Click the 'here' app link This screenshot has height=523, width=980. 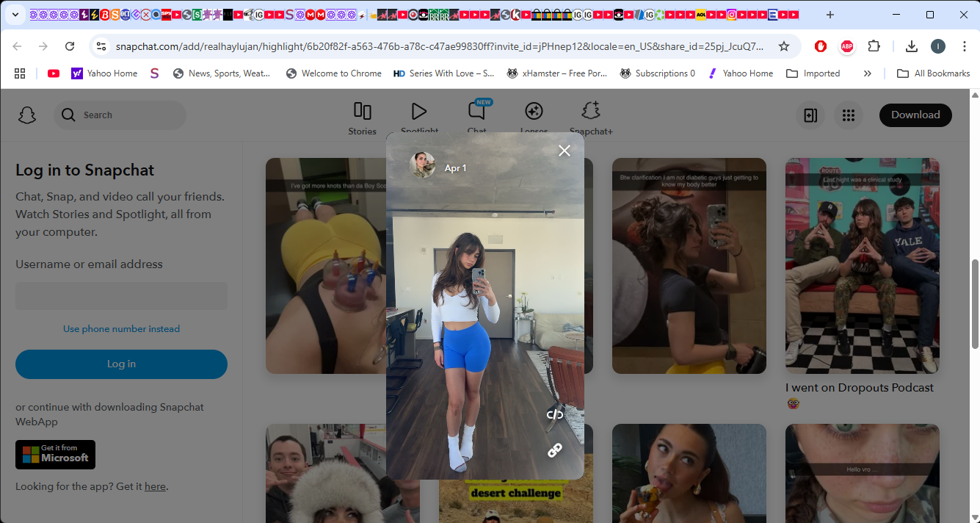tap(155, 486)
